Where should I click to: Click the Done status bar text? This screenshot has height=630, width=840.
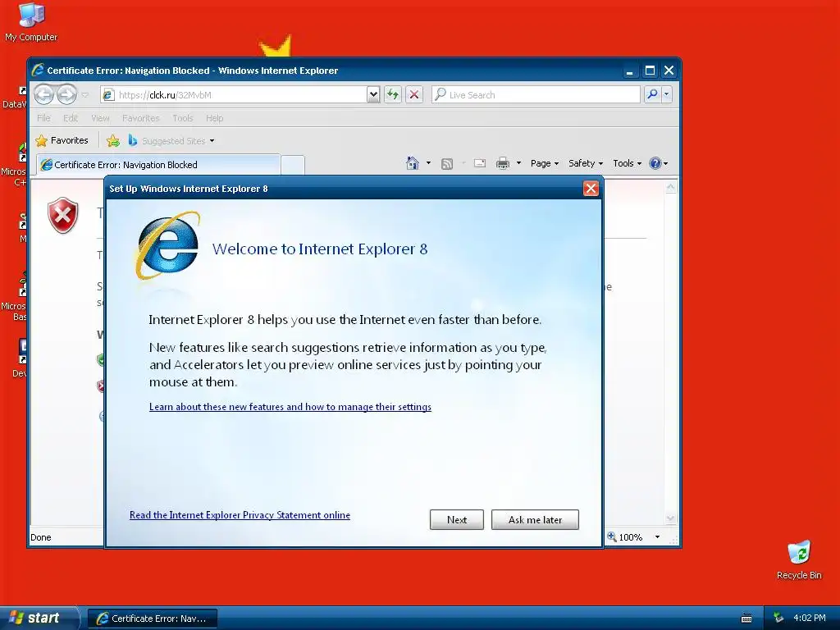click(x=41, y=537)
